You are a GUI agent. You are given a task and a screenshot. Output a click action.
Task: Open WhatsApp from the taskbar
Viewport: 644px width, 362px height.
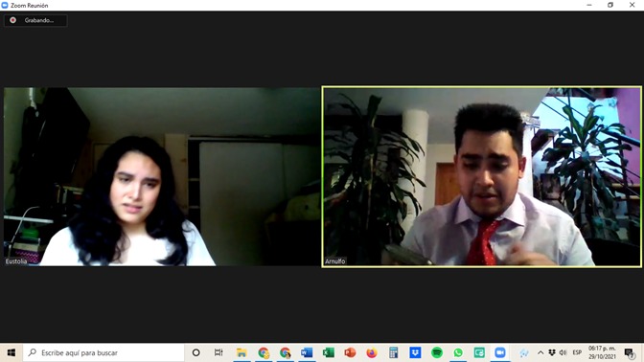click(x=458, y=352)
